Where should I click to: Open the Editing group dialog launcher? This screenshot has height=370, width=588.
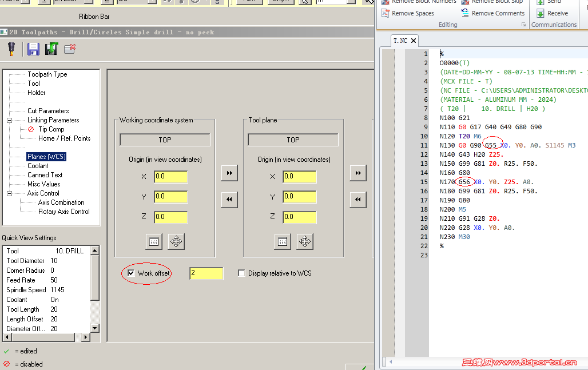523,25
